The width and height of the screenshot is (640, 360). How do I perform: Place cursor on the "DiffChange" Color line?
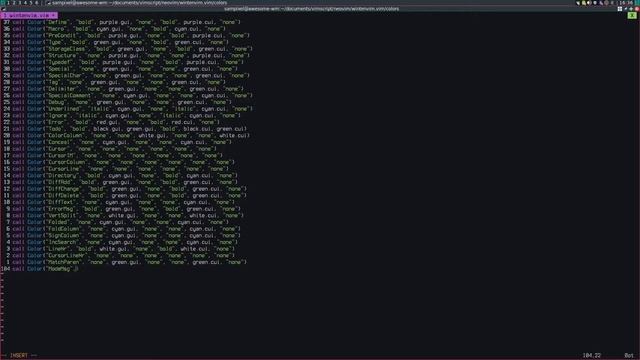tap(129, 189)
